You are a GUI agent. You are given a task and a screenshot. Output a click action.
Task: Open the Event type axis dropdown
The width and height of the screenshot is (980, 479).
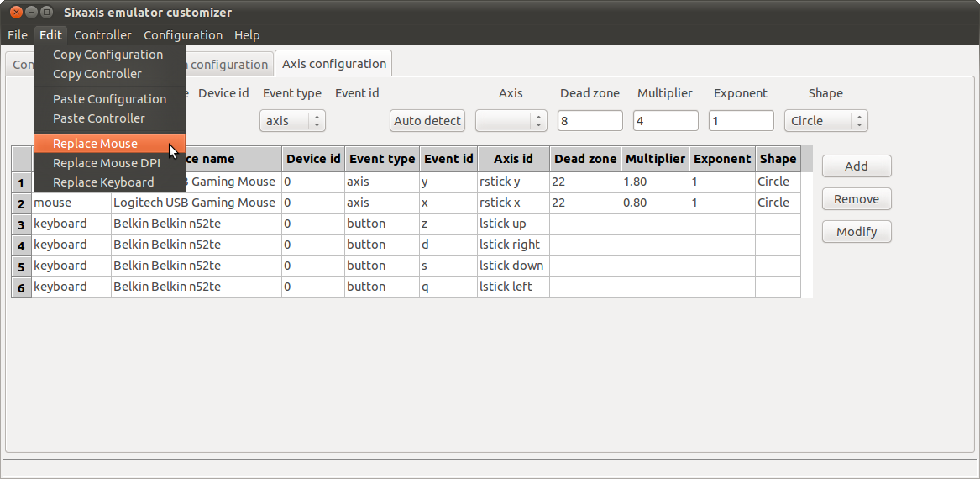click(291, 121)
